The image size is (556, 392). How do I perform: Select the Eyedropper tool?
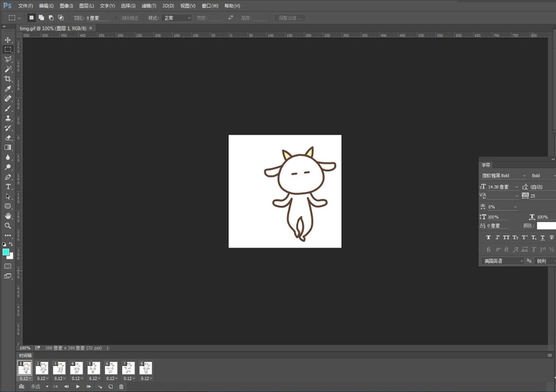pos(8,89)
